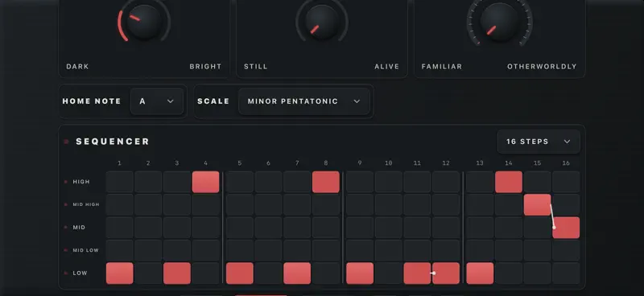
Task: Enable the High row step 10
Action: pyautogui.click(x=389, y=182)
